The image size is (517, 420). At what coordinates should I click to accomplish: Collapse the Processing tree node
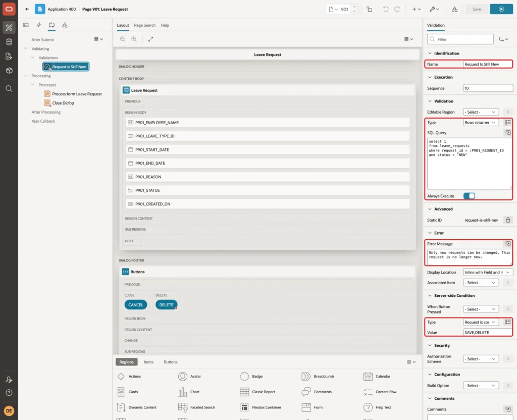(x=25, y=76)
